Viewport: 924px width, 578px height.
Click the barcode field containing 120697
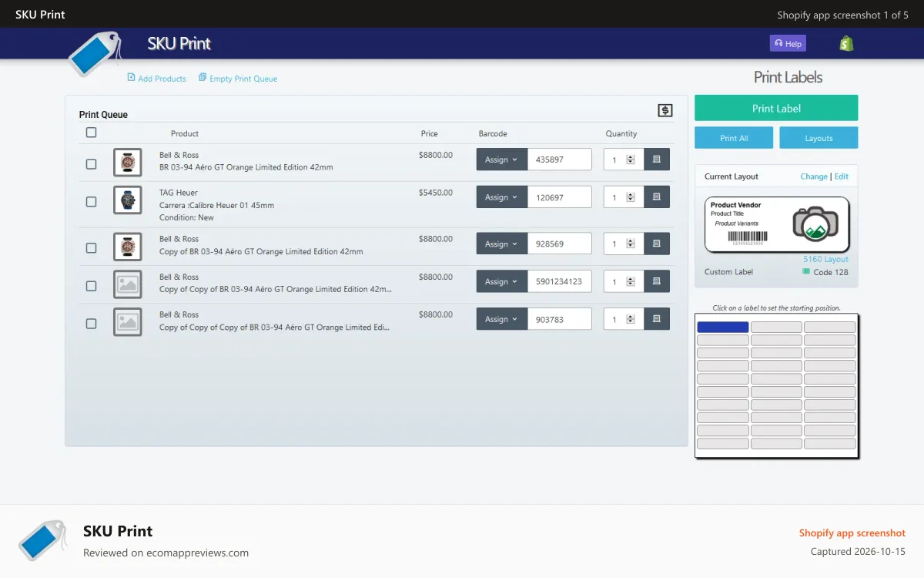pos(560,197)
